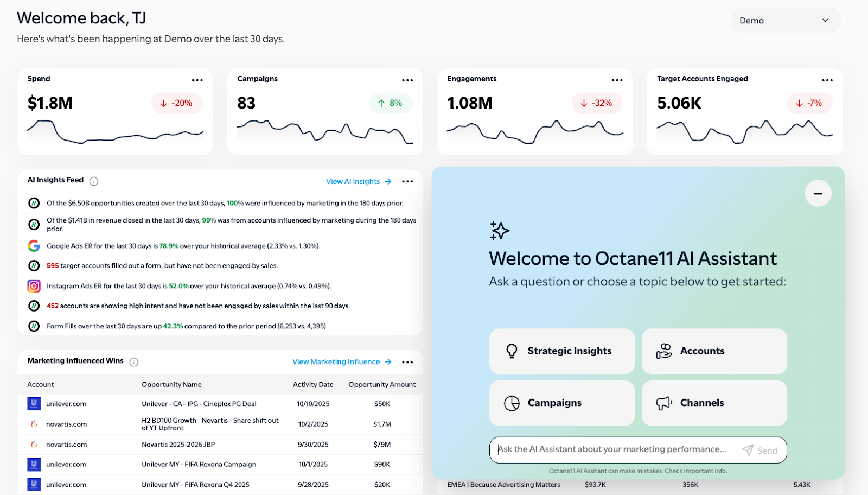Choose the Strategic Insights topic

561,351
